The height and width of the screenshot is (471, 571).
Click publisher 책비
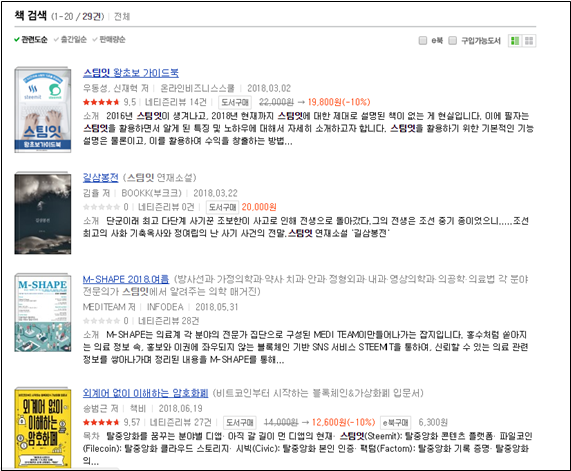coord(138,408)
